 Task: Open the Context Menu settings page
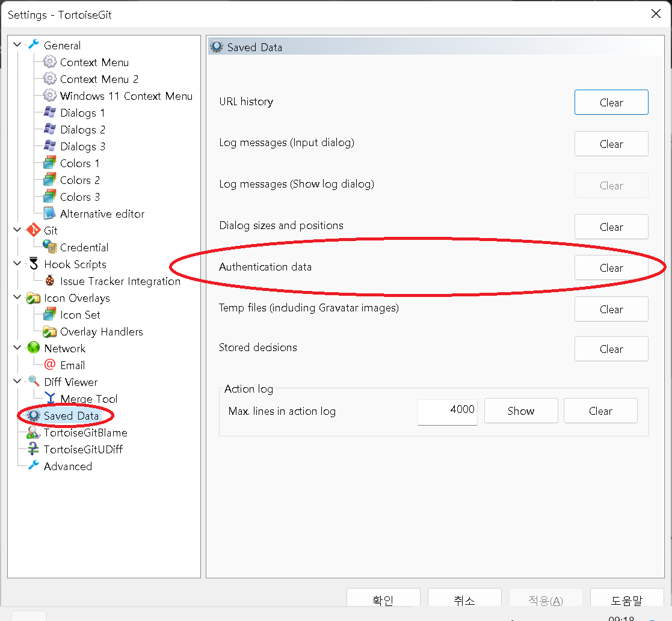94,62
